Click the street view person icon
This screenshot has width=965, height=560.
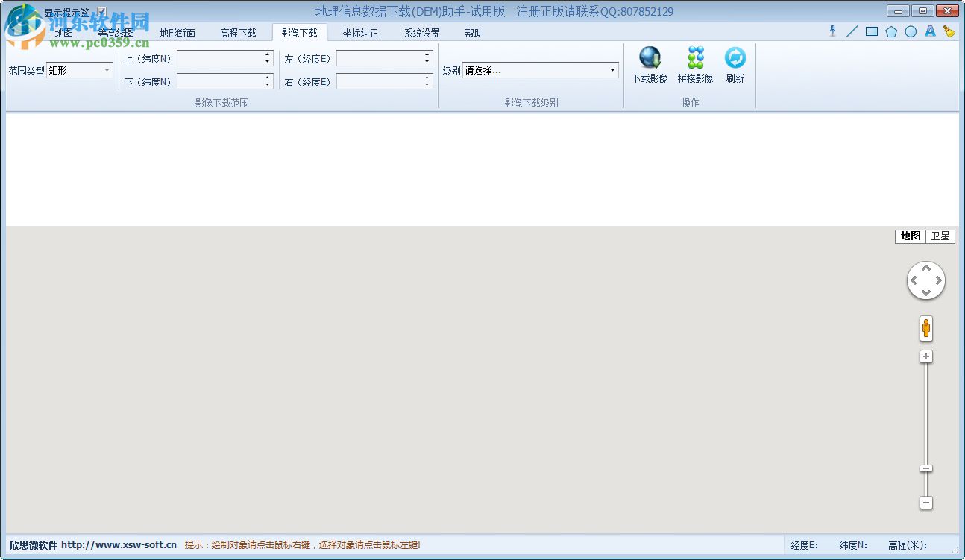925,327
